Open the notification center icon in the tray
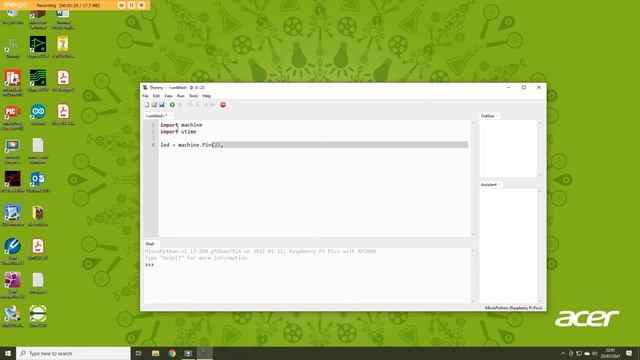The height and width of the screenshot is (360, 640). coord(629,353)
